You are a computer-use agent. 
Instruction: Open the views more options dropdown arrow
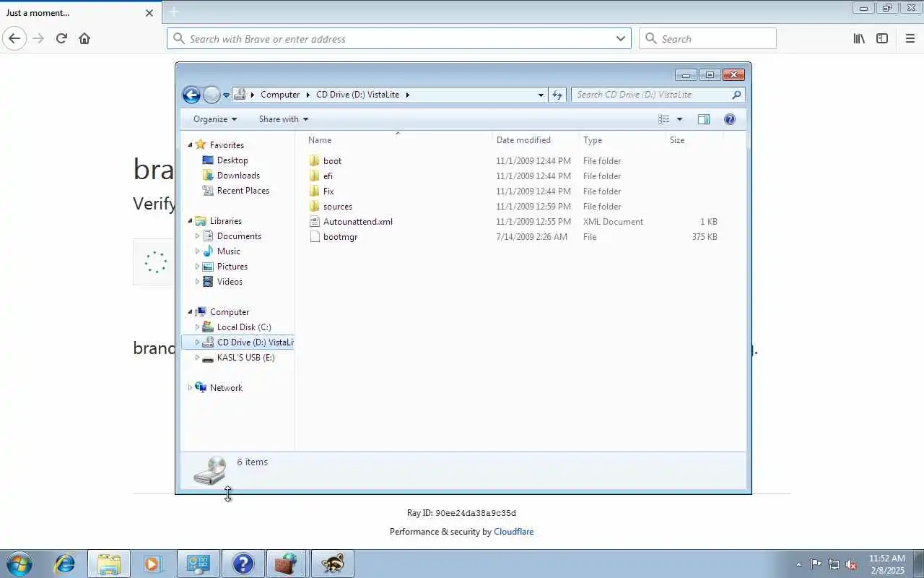(x=679, y=119)
